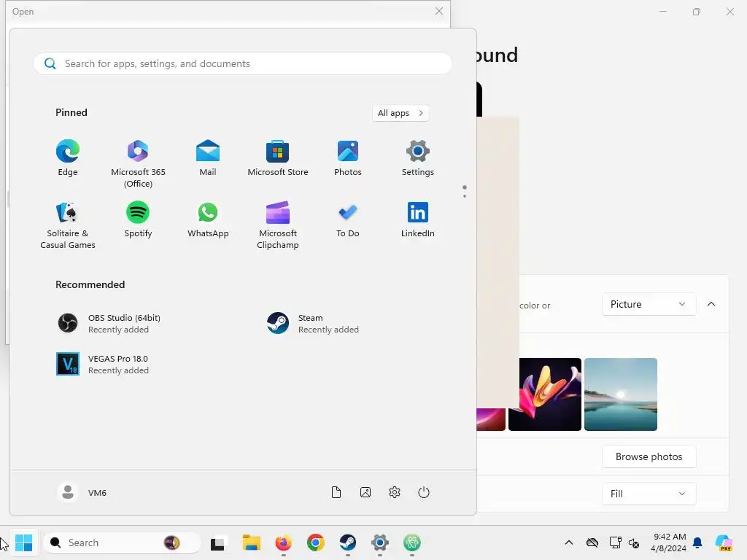
Task: Open recommended OBS Studio (64bit)
Action: 109,323
